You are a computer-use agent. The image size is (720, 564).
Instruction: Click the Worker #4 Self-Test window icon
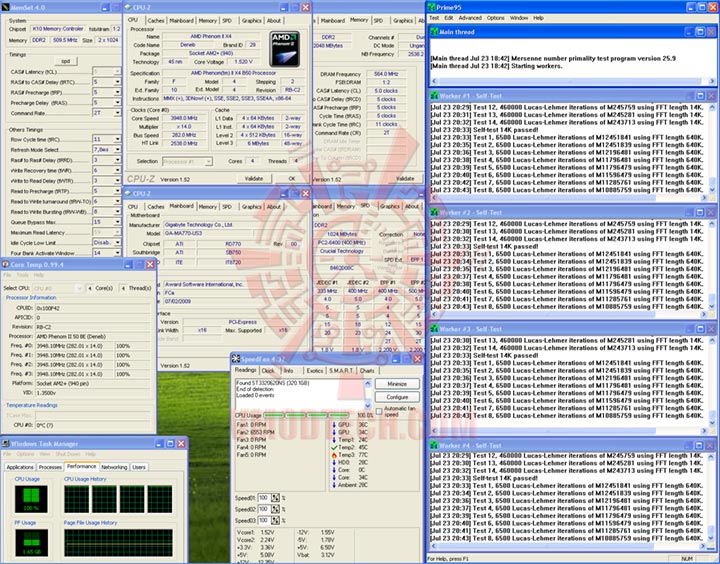pyautogui.click(x=434, y=446)
